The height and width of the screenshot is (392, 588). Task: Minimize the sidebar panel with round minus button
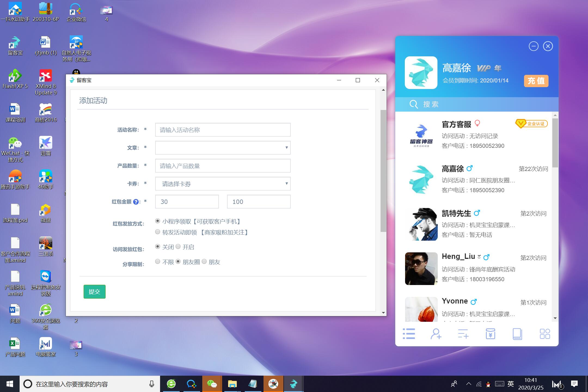[534, 46]
